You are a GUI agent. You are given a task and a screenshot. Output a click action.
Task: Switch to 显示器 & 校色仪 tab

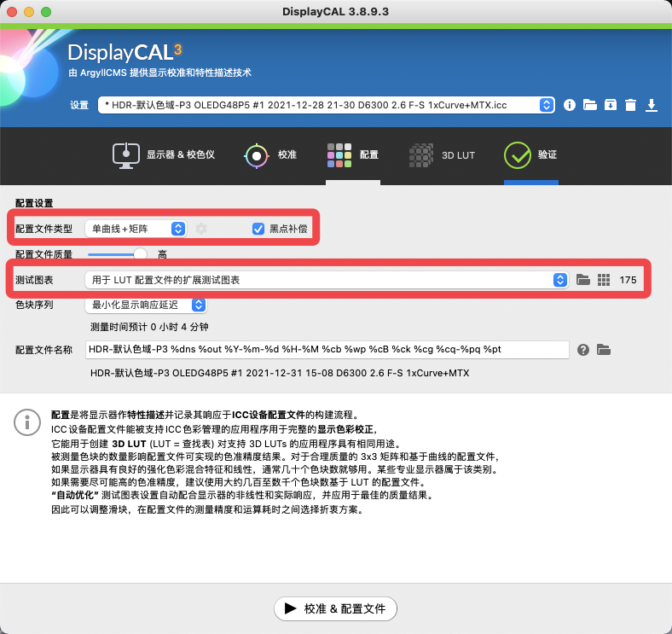tap(163, 155)
